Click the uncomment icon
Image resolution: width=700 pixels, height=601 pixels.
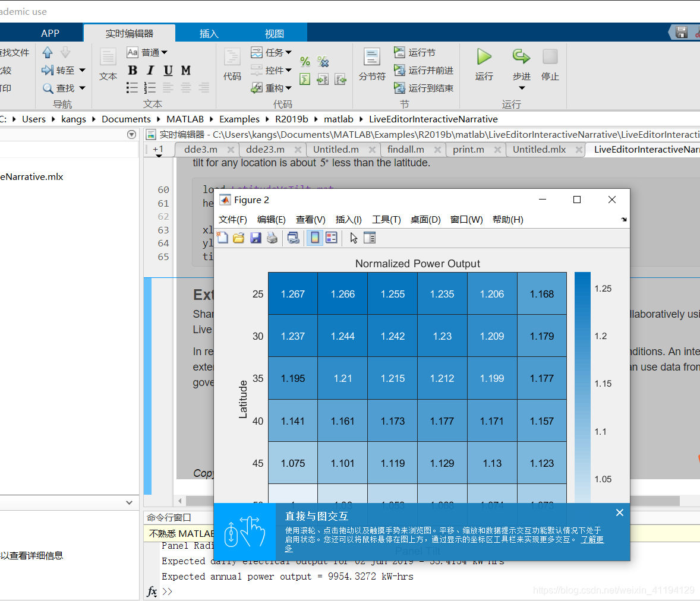point(323,62)
